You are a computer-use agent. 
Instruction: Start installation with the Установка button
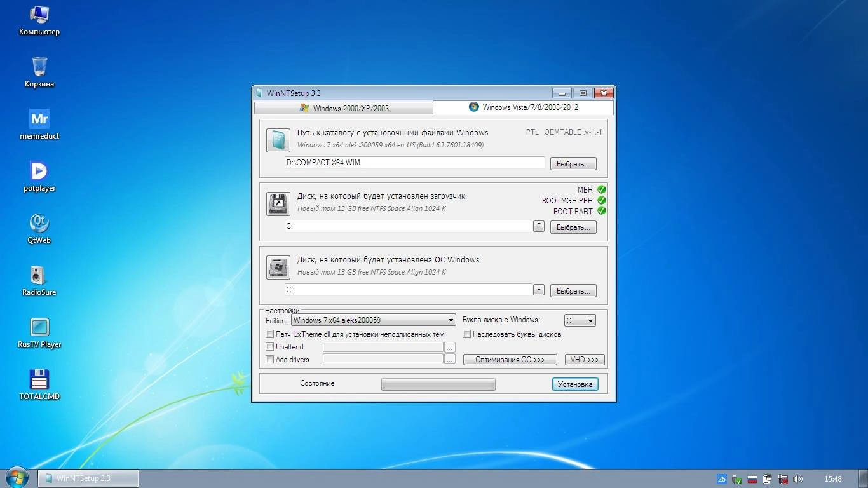click(575, 384)
